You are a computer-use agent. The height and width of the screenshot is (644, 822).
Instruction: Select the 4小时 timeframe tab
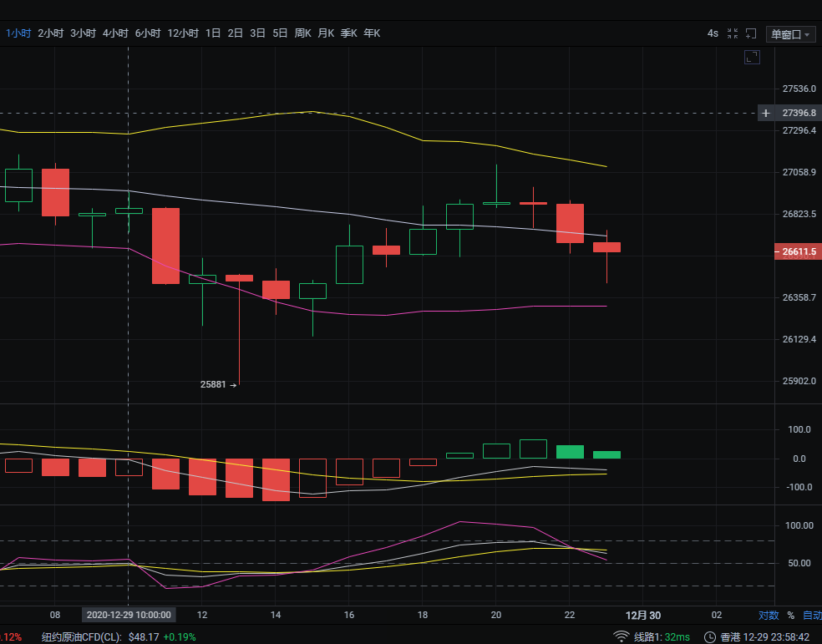(116, 33)
